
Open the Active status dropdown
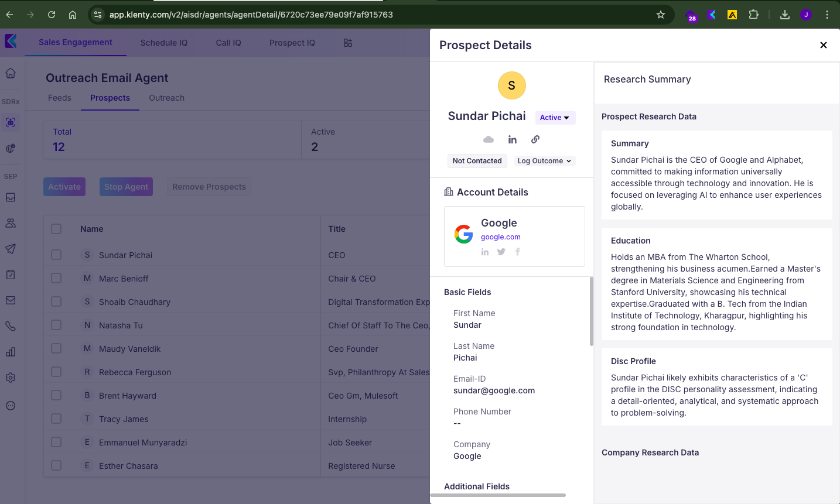coord(555,118)
